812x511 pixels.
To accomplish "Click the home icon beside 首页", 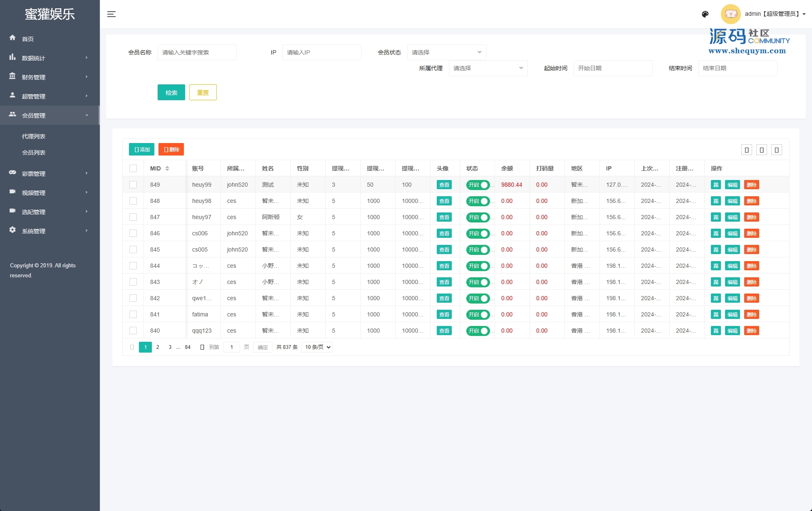I will point(12,38).
